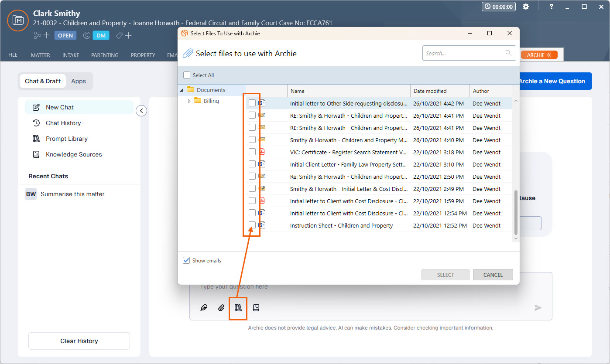Click the paperclip attach icon in chat box
The width and height of the screenshot is (610, 364).
point(221,308)
